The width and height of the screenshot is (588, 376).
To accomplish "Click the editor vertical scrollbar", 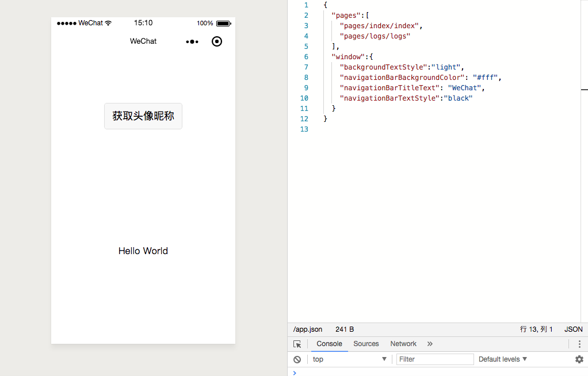I will (x=584, y=161).
